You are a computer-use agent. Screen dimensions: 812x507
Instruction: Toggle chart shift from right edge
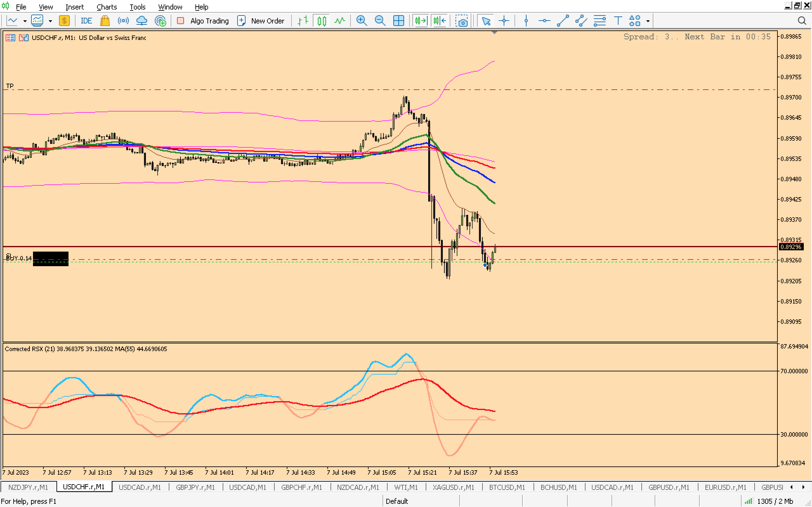pyautogui.click(x=439, y=21)
